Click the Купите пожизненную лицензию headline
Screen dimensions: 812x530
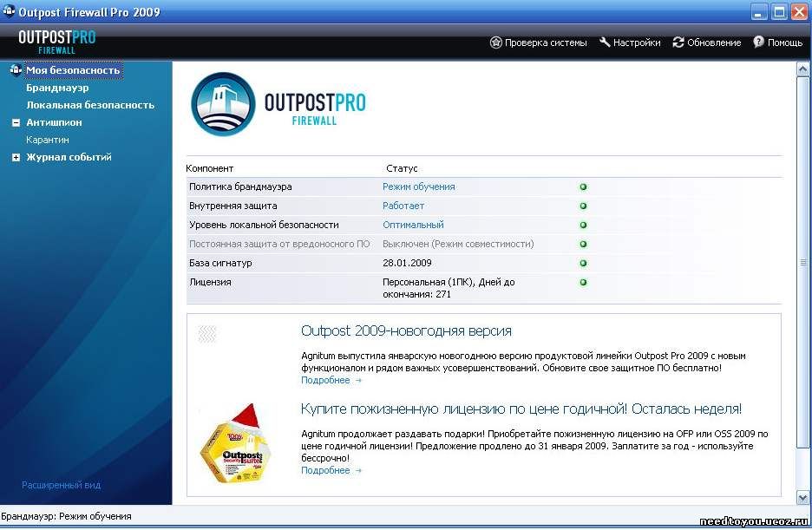[x=521, y=409]
